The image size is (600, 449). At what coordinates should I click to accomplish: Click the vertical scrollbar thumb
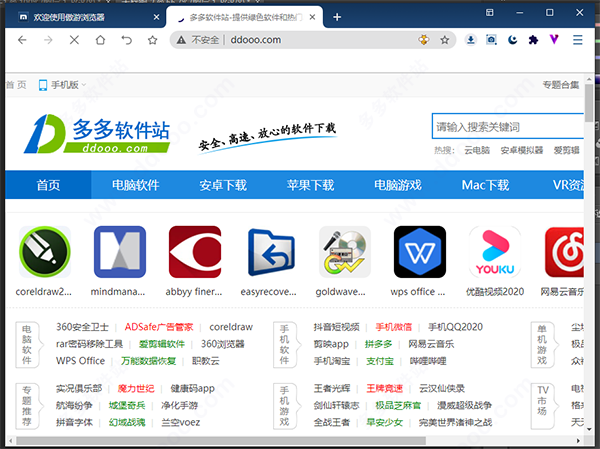click(x=589, y=103)
